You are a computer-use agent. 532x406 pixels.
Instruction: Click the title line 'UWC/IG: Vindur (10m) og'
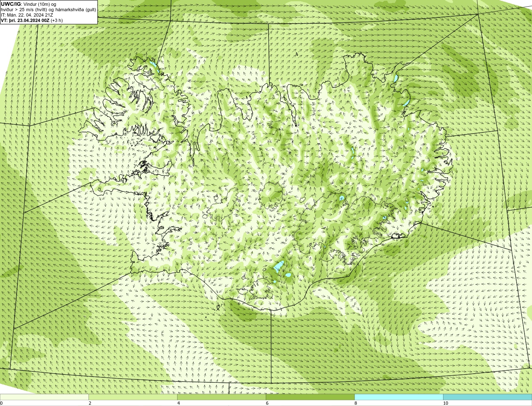pyautogui.click(x=28, y=4)
